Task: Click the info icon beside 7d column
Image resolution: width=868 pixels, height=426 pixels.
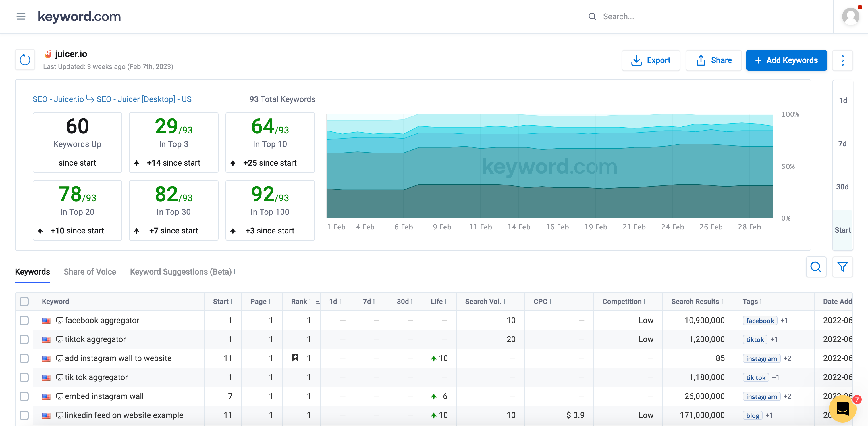Action: coord(374,302)
